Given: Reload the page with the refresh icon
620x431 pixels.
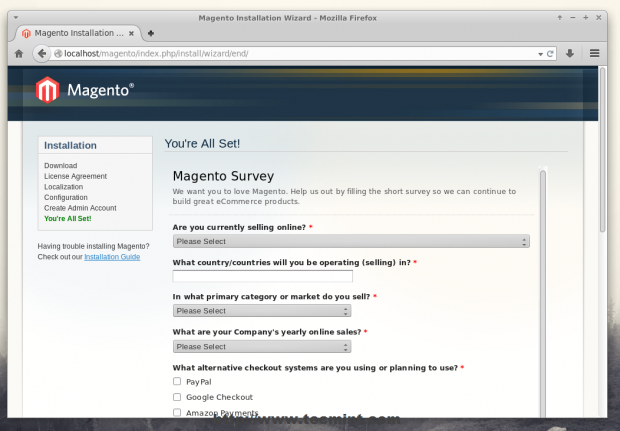Looking at the screenshot, I should point(550,54).
